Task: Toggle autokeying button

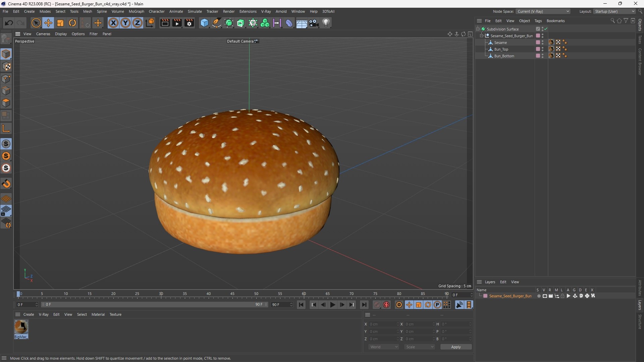Action: pyautogui.click(x=386, y=305)
